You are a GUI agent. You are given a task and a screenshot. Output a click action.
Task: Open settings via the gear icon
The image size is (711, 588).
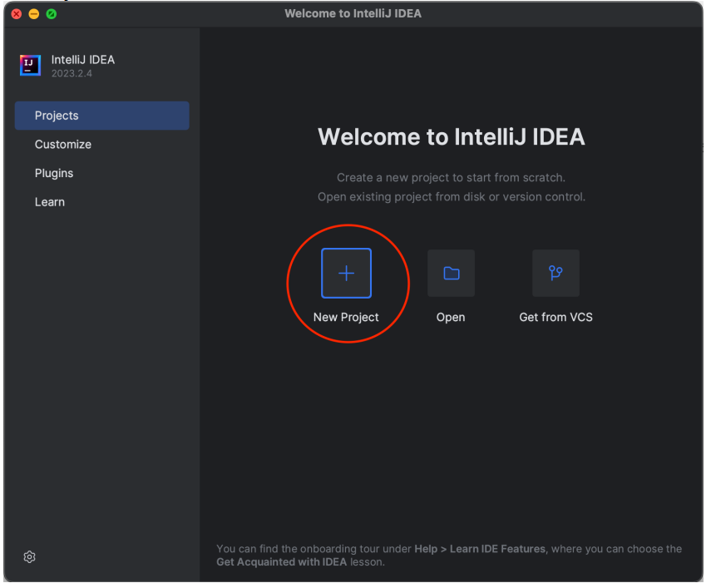click(29, 556)
